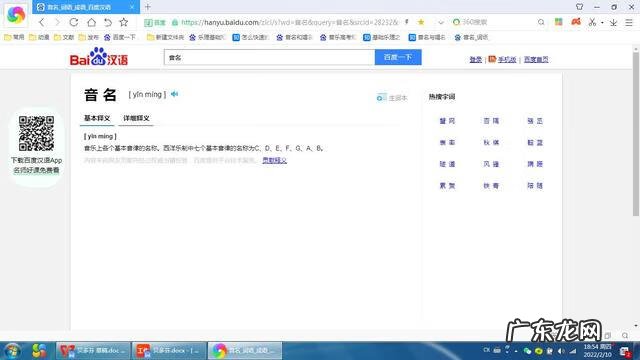Select the 基本释义 tab

pos(97,118)
